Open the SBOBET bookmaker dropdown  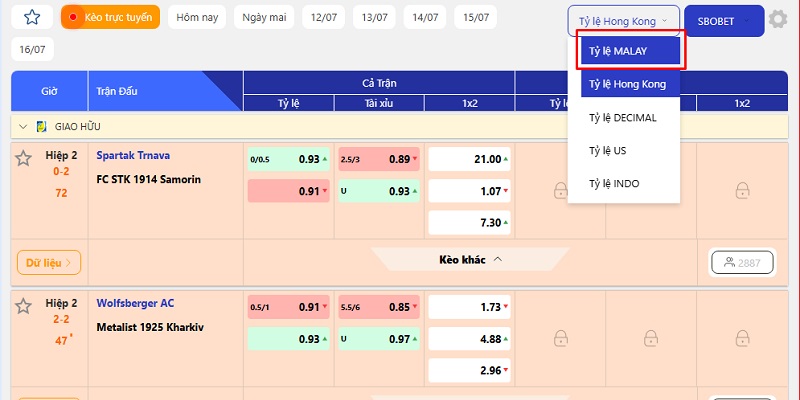pos(724,21)
